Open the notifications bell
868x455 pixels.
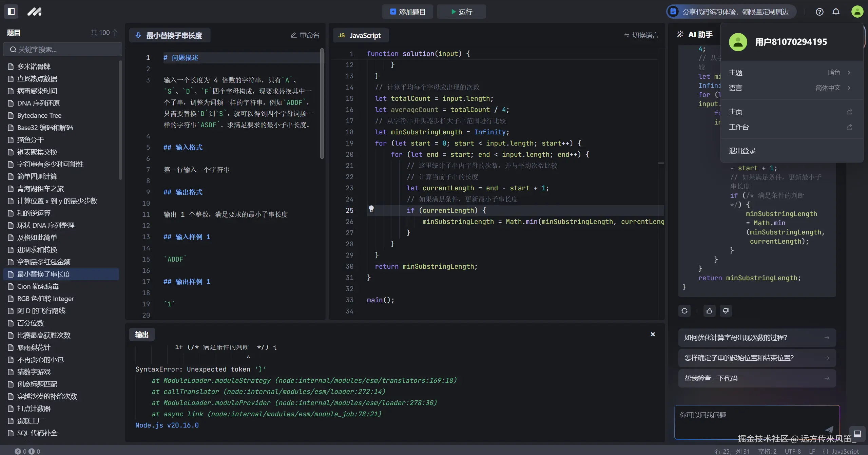point(836,12)
